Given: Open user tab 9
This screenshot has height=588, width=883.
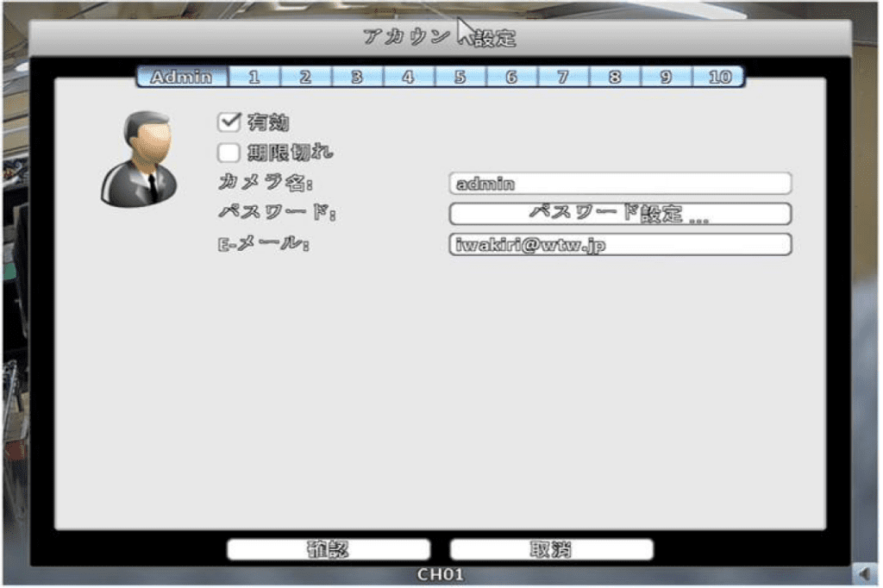Looking at the screenshot, I should [666, 77].
